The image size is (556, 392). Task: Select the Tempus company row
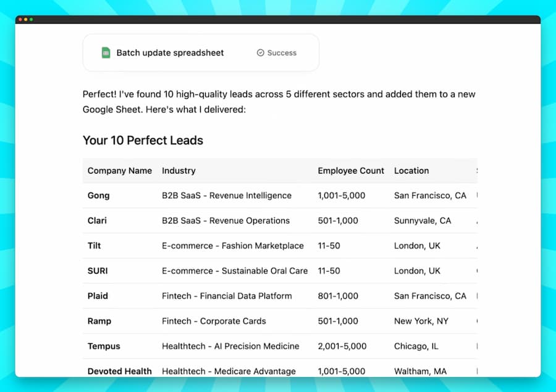coord(104,346)
